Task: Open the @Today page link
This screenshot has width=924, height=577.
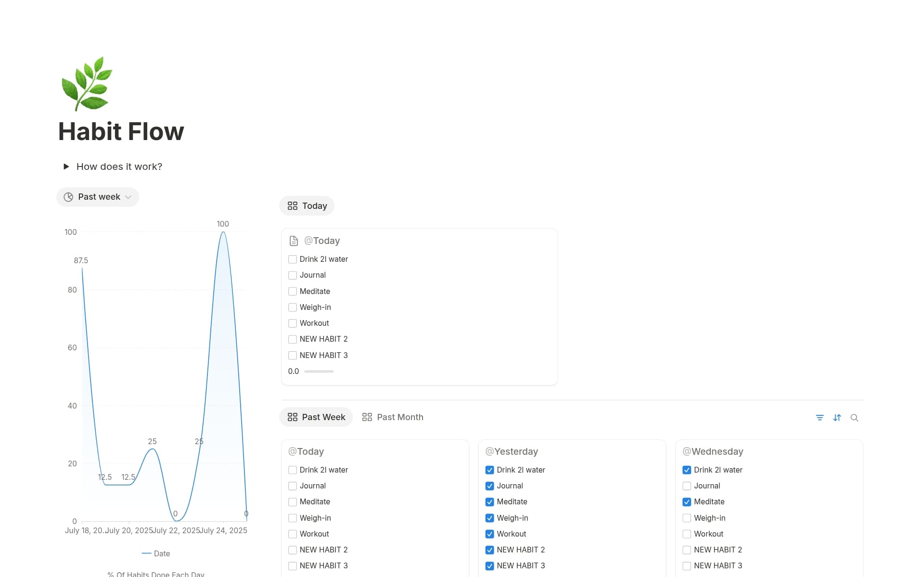Action: tap(321, 241)
